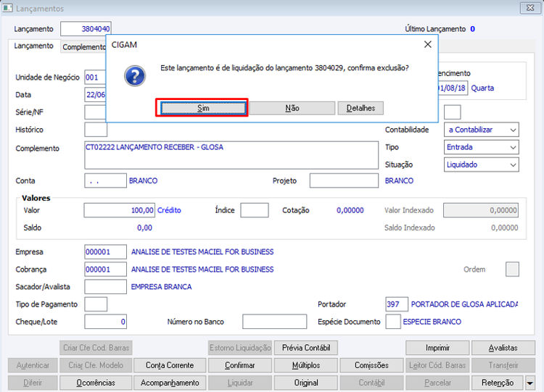The height and width of the screenshot is (392, 544).
Task: Click the Valor field showing 100,00
Action: pyautogui.click(x=120, y=210)
